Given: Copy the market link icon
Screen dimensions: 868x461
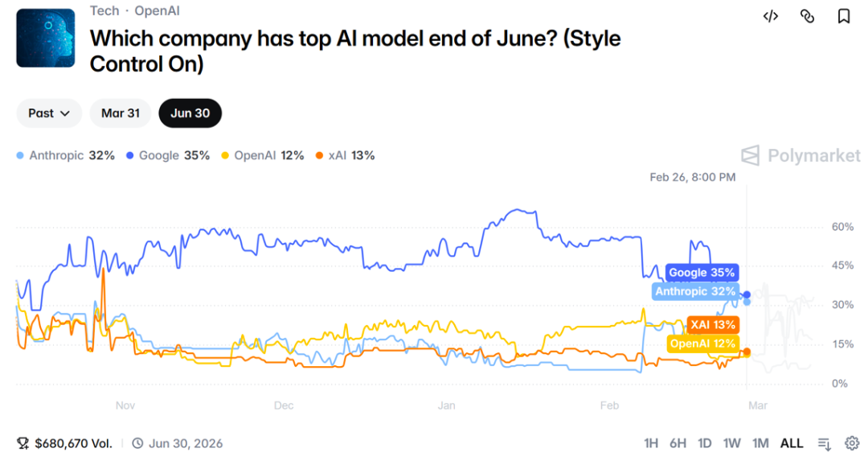Looking at the screenshot, I should [807, 16].
